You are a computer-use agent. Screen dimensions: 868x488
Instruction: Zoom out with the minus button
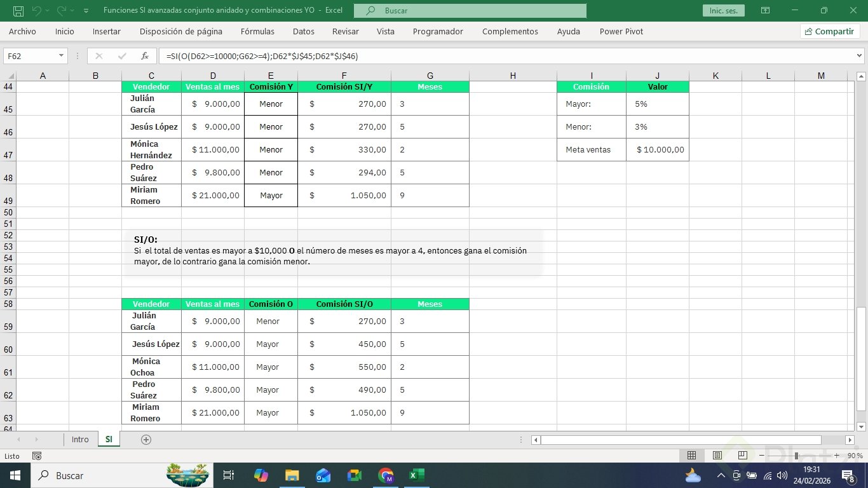pos(761,456)
